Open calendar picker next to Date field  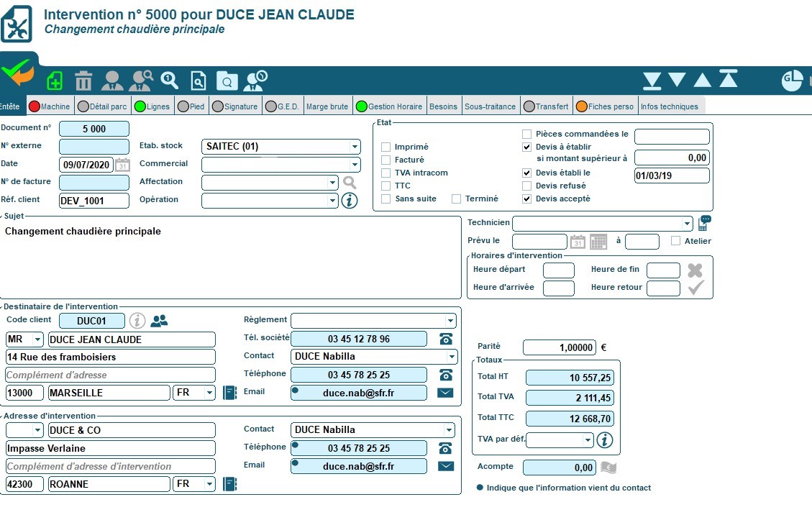tap(122, 165)
